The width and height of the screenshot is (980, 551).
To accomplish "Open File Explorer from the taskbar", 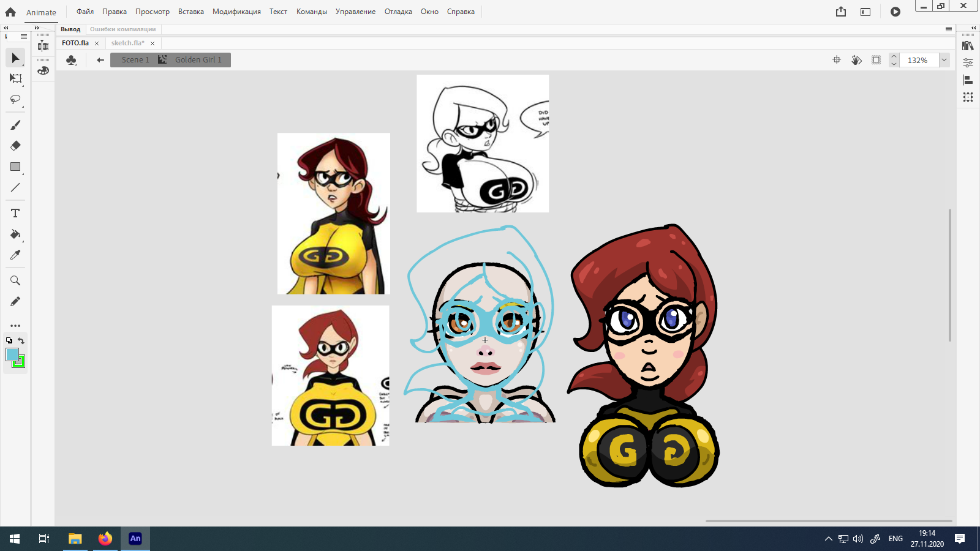I will point(75,539).
